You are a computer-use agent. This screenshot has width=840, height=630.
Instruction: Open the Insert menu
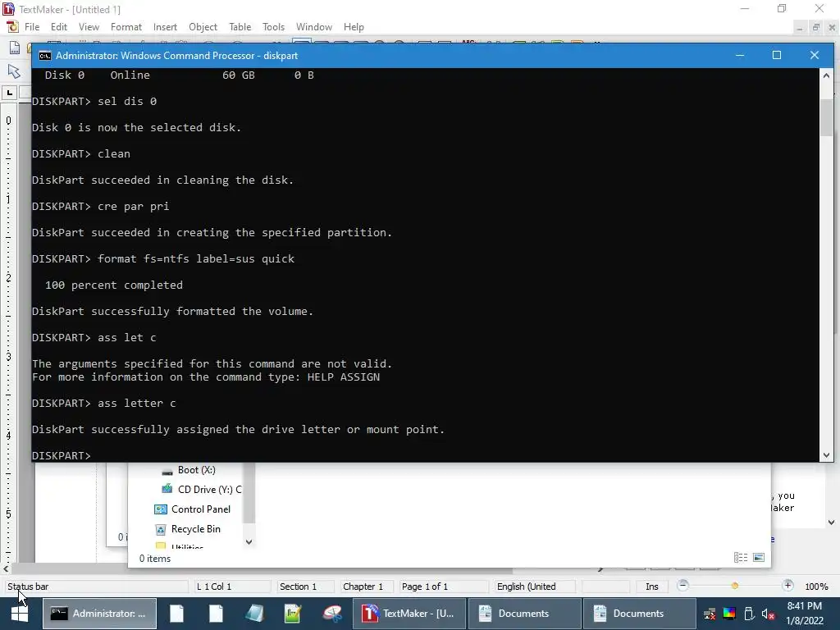click(x=165, y=27)
